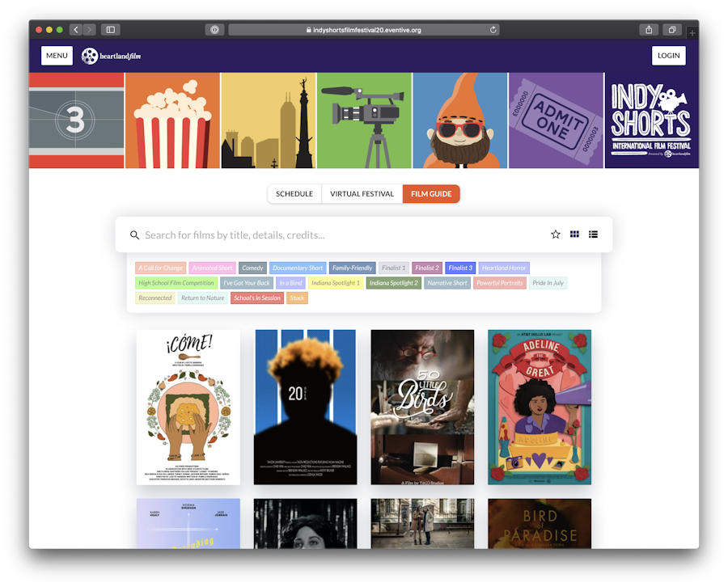Switch to the SCHEDULE tab
This screenshot has width=728, height=587.
294,193
